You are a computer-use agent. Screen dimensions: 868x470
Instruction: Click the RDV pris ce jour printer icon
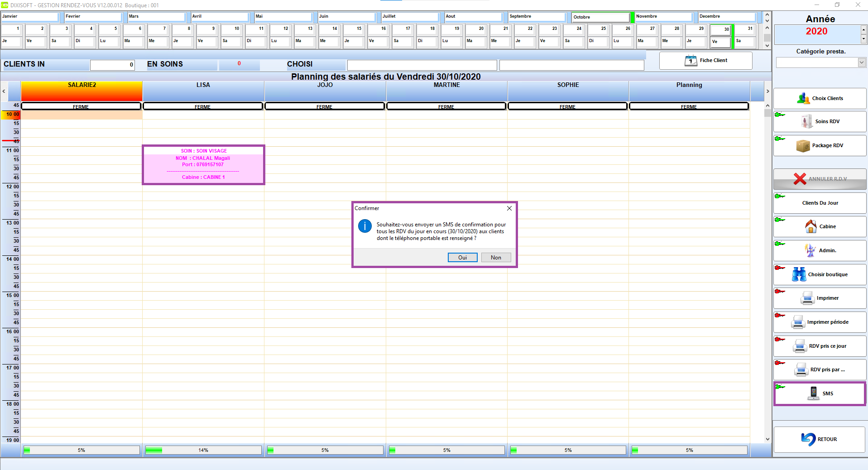point(800,346)
